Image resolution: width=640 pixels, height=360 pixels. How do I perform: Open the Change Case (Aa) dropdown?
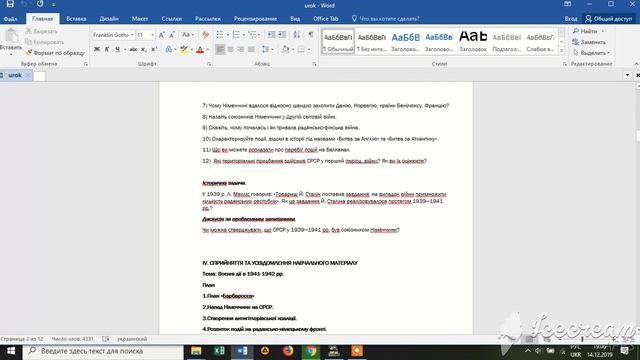pos(188,35)
